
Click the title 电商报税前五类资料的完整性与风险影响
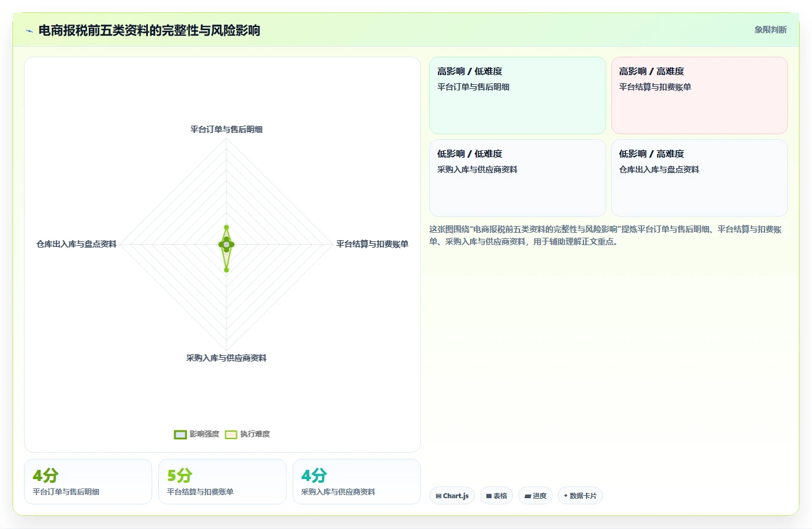[x=149, y=30]
